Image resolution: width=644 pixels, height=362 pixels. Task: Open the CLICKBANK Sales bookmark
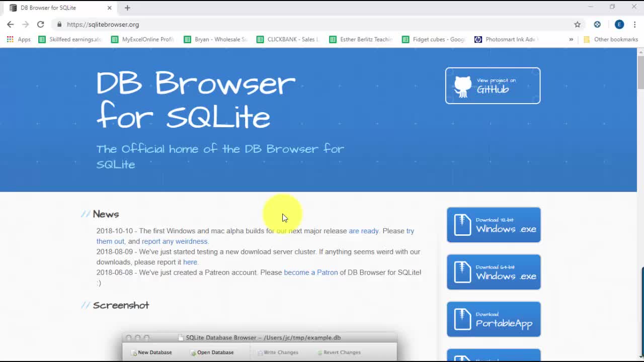pyautogui.click(x=288, y=39)
